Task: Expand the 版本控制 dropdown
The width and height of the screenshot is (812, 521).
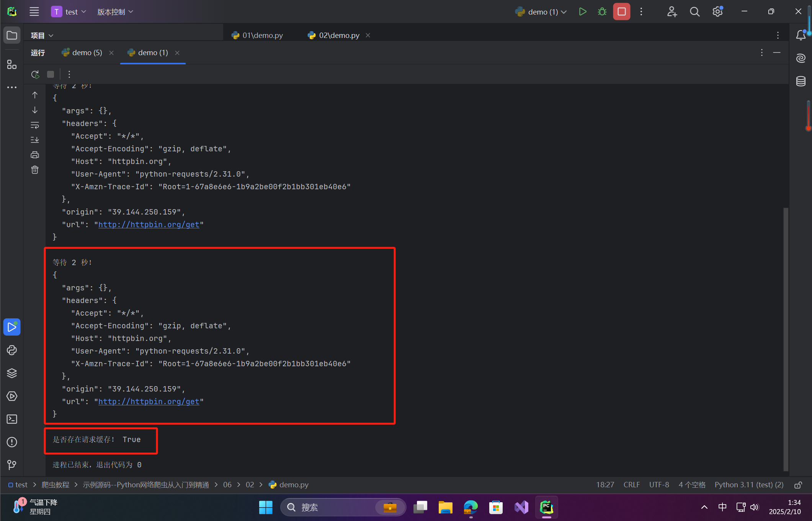Action: click(115, 11)
